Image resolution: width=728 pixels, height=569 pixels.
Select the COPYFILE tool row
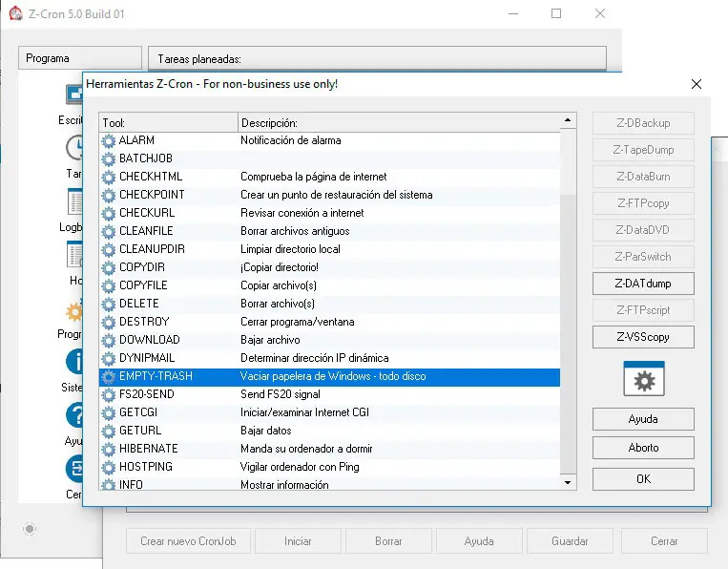coord(329,285)
